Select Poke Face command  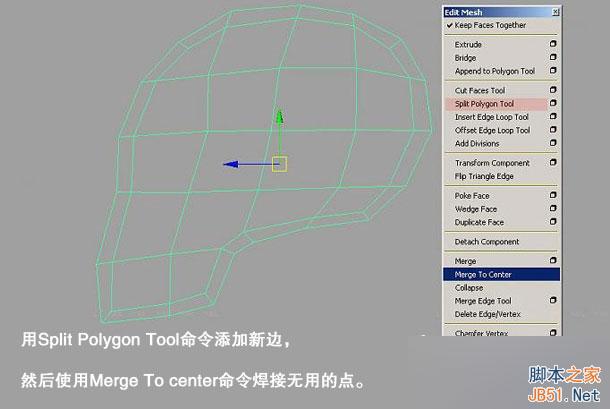pyautogui.click(x=472, y=196)
